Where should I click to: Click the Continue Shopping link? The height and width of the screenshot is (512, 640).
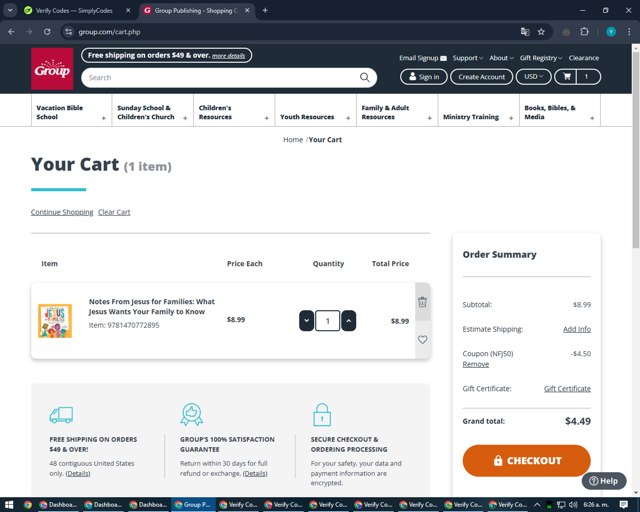62,212
